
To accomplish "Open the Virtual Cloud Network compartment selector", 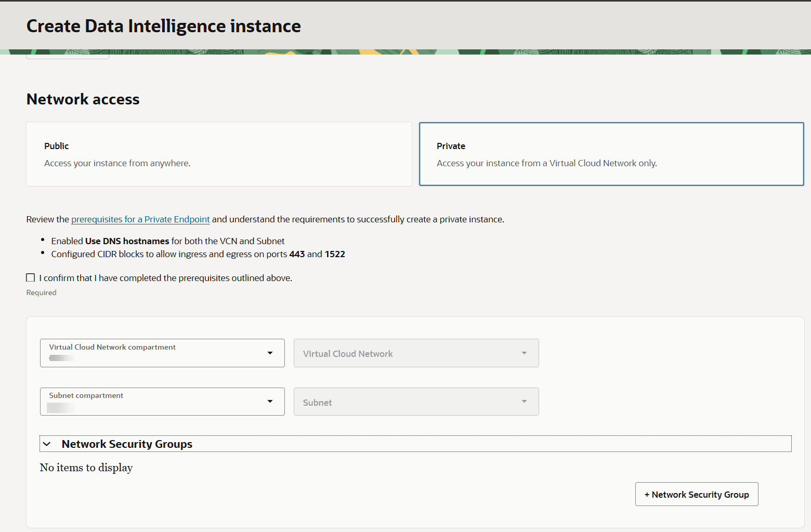I will tap(162, 353).
